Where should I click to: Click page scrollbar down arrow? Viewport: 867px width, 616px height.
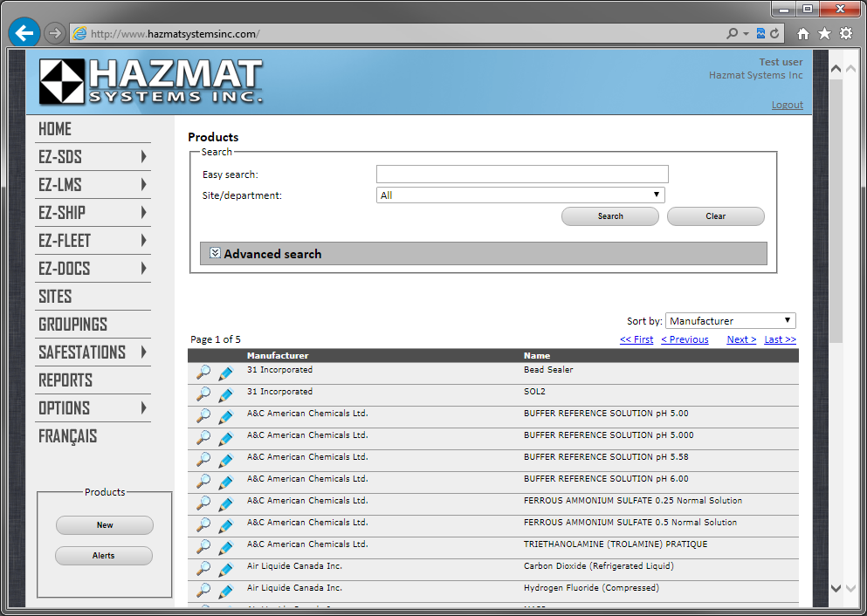coord(836,588)
